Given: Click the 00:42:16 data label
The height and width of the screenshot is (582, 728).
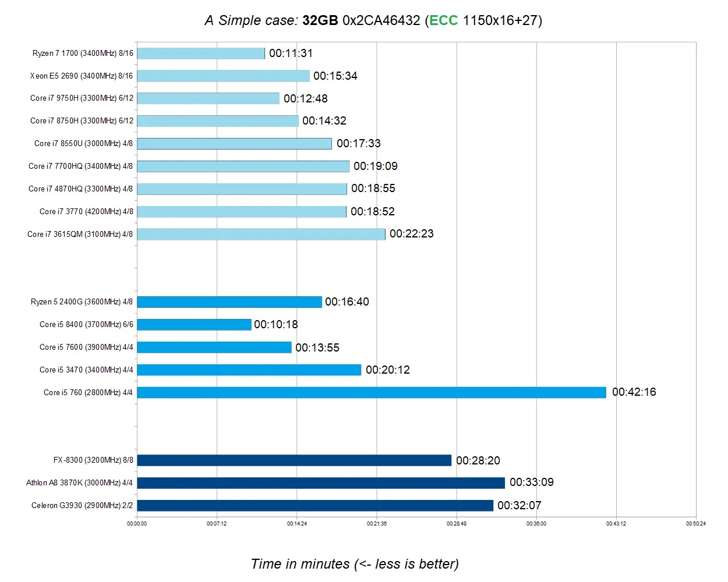Looking at the screenshot, I should (x=634, y=392).
